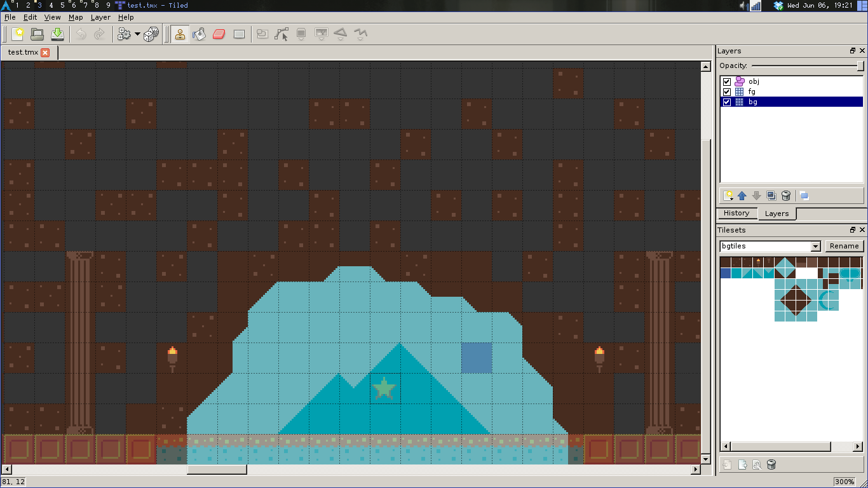This screenshot has height=488, width=868.
Task: Pick the crescent moon tile in tileset
Action: 828,300
